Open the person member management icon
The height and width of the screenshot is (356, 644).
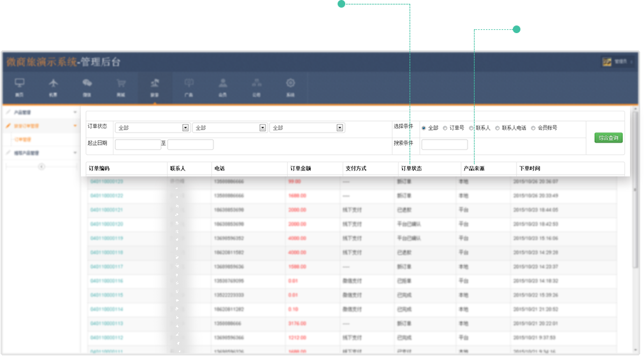[222, 86]
